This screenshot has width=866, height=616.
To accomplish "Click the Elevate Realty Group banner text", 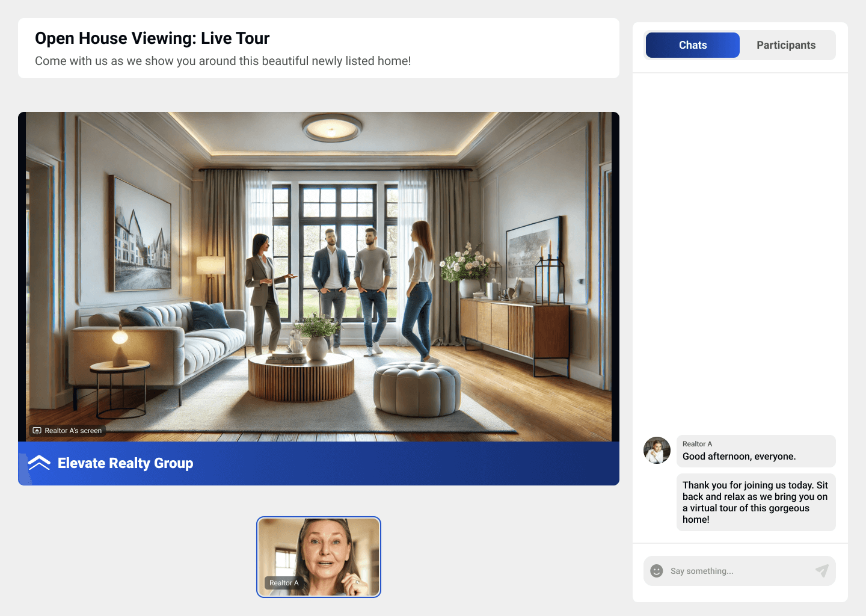I will click(x=125, y=463).
